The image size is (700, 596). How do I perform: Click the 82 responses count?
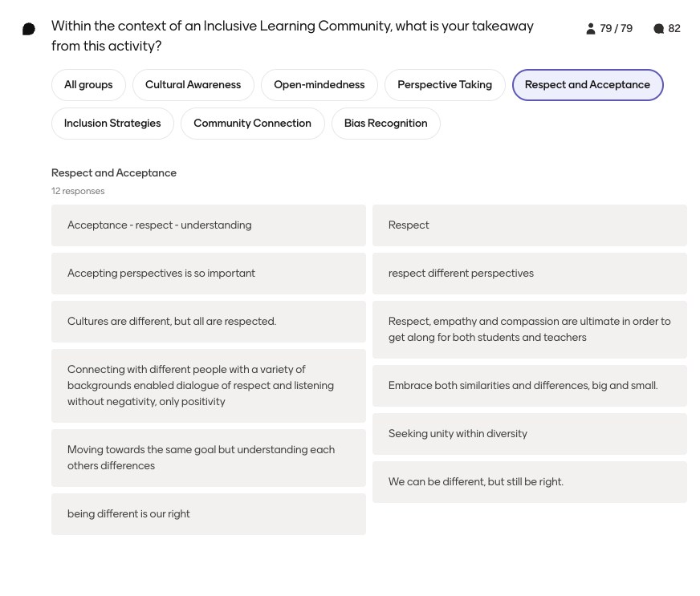click(x=674, y=29)
